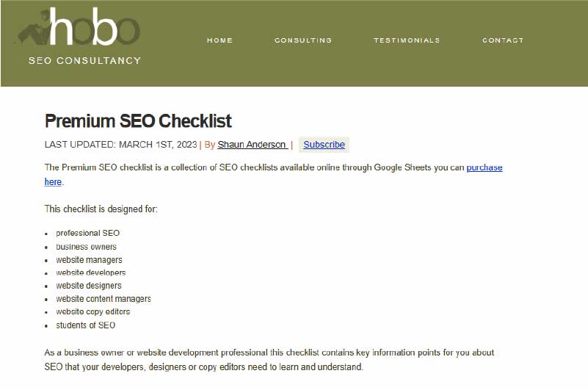
Task: Go to the Consulting page
Action: pos(303,40)
